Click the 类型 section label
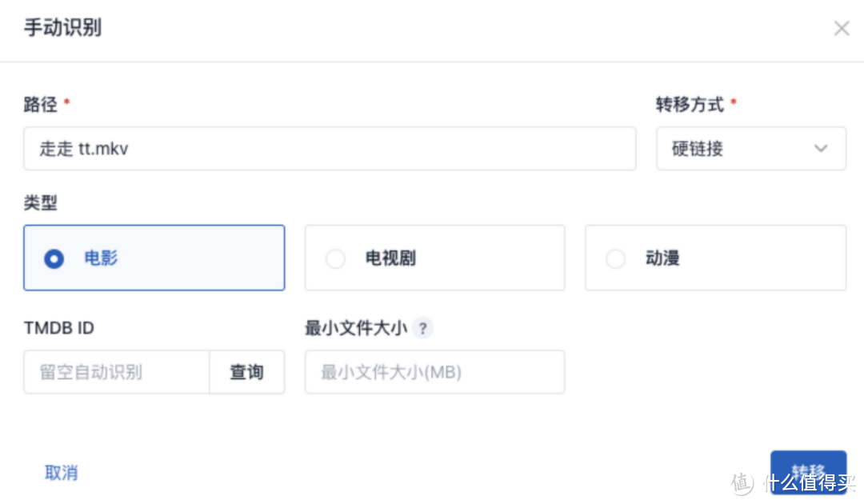Screen dimensions: 864x504 (x=41, y=202)
